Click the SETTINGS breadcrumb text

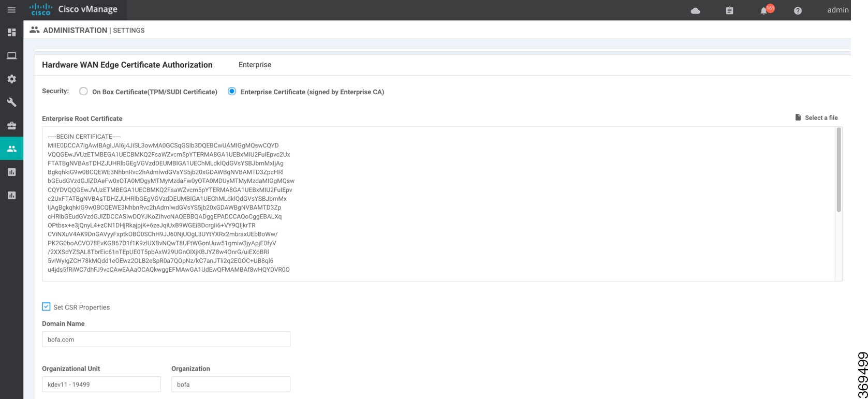tap(129, 31)
